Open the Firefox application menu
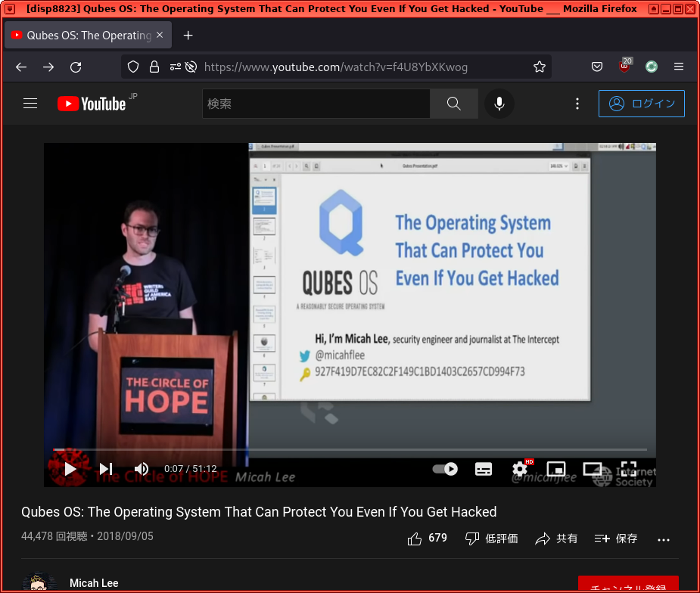700x593 pixels. [x=679, y=67]
